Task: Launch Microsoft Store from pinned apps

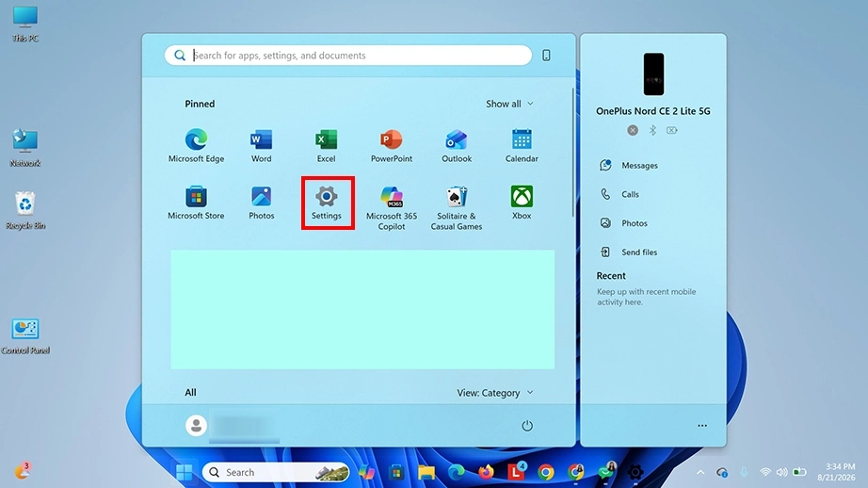Action: (196, 203)
